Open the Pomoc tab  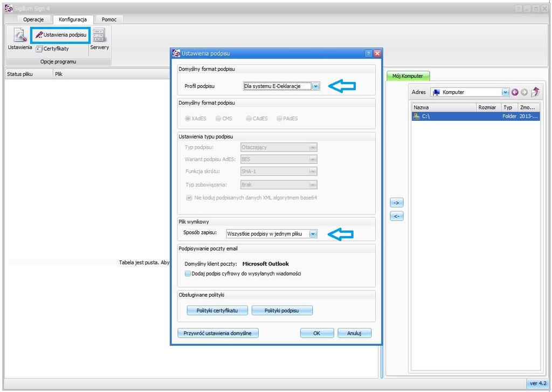pos(109,19)
